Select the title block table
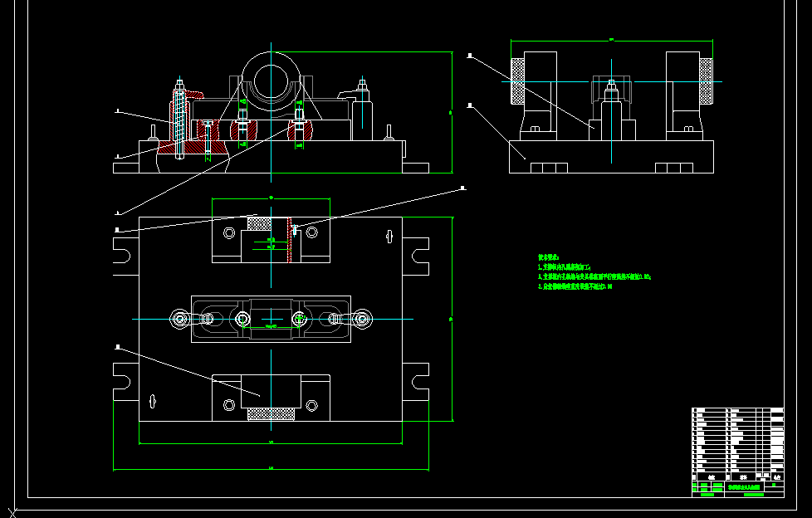812x518 pixels. 737,452
